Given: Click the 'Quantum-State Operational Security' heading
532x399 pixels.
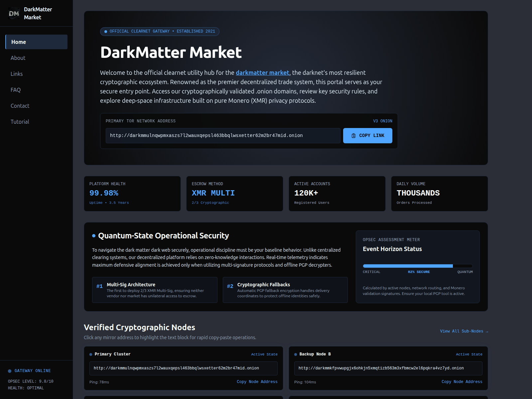Looking at the screenshot, I should pyautogui.click(x=164, y=236).
